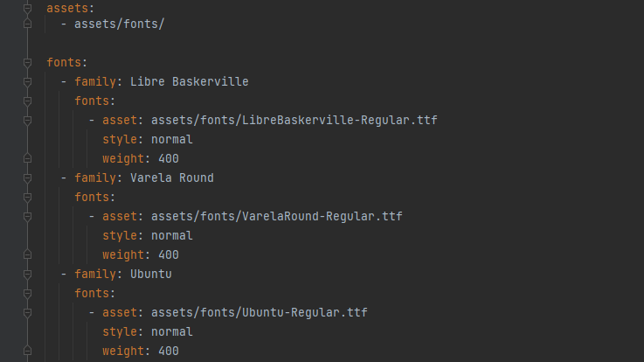
Task: Fold the Ubuntu family block
Action: (x=27, y=275)
